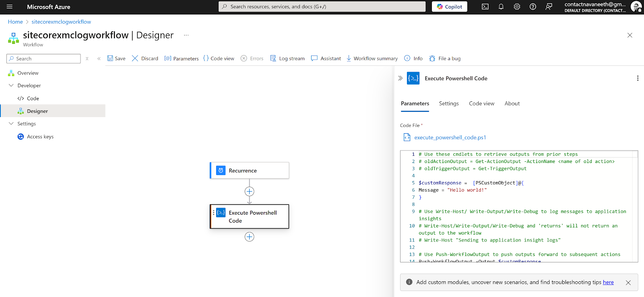Click the account profile avatar
644x297 pixels.
click(x=636, y=7)
